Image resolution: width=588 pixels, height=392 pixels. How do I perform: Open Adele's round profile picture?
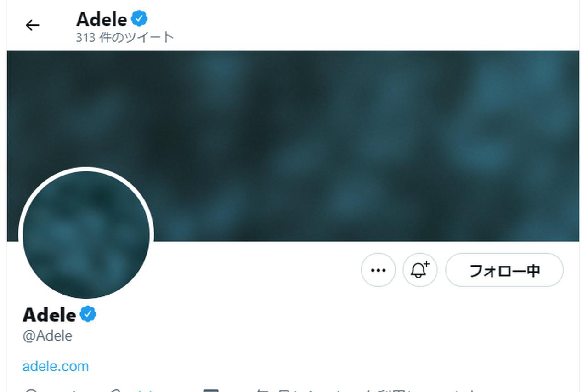86,235
